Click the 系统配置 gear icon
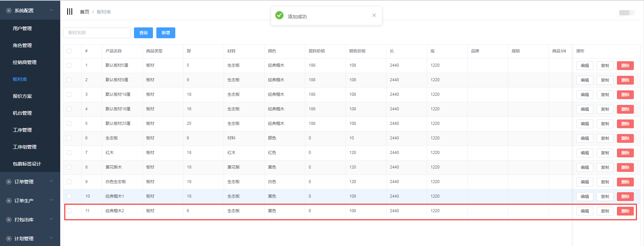This screenshot has height=246, width=644. (x=9, y=10)
